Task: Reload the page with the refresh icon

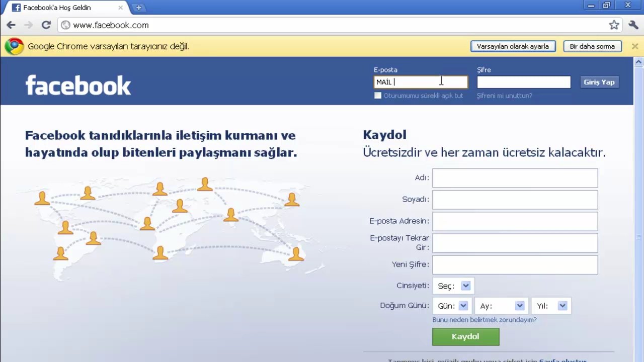Action: tap(46, 25)
